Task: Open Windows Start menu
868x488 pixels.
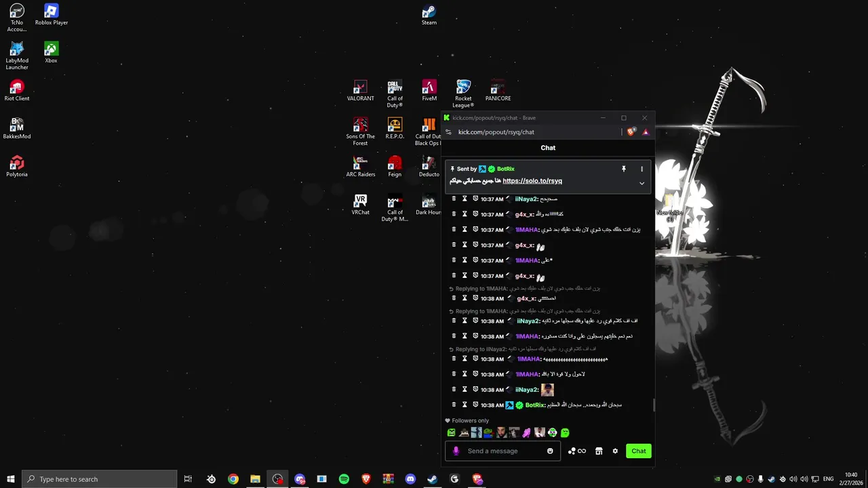Action: coord(10,479)
